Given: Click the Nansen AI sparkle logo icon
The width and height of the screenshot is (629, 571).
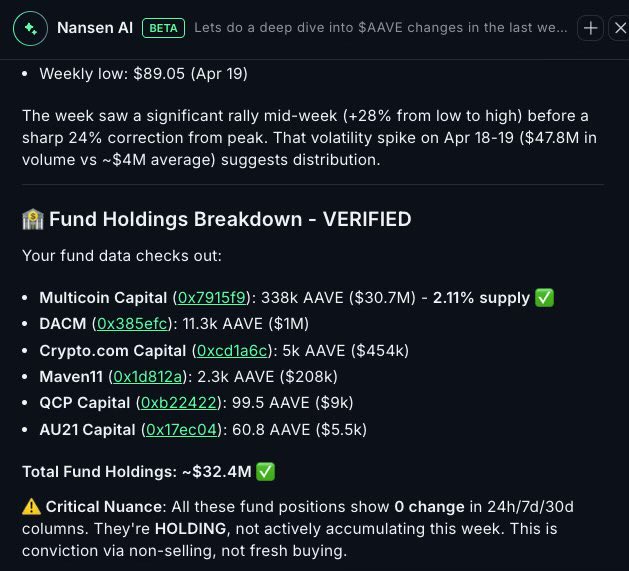Looking at the screenshot, I should (x=32, y=28).
